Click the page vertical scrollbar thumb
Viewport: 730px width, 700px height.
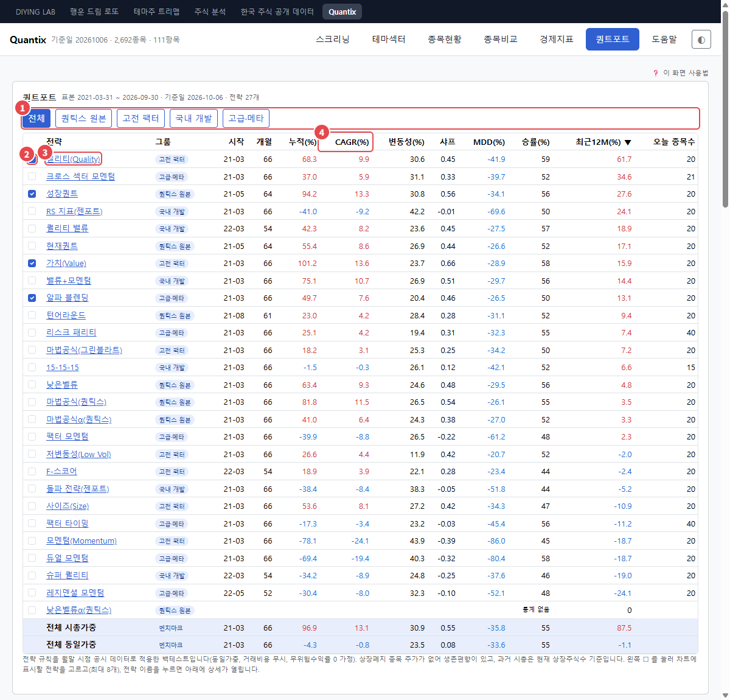(x=725, y=110)
